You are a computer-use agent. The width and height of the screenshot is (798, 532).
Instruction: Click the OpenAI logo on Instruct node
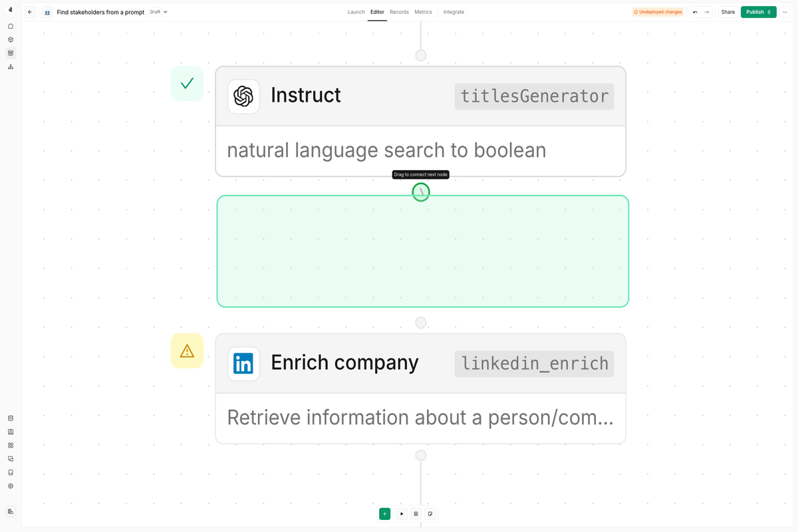pyautogui.click(x=243, y=96)
